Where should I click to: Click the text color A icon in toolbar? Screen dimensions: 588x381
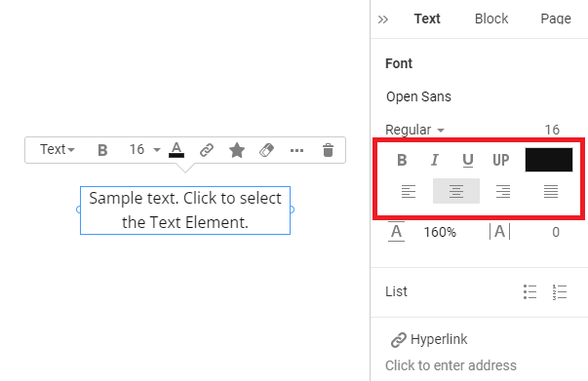pyautogui.click(x=176, y=150)
